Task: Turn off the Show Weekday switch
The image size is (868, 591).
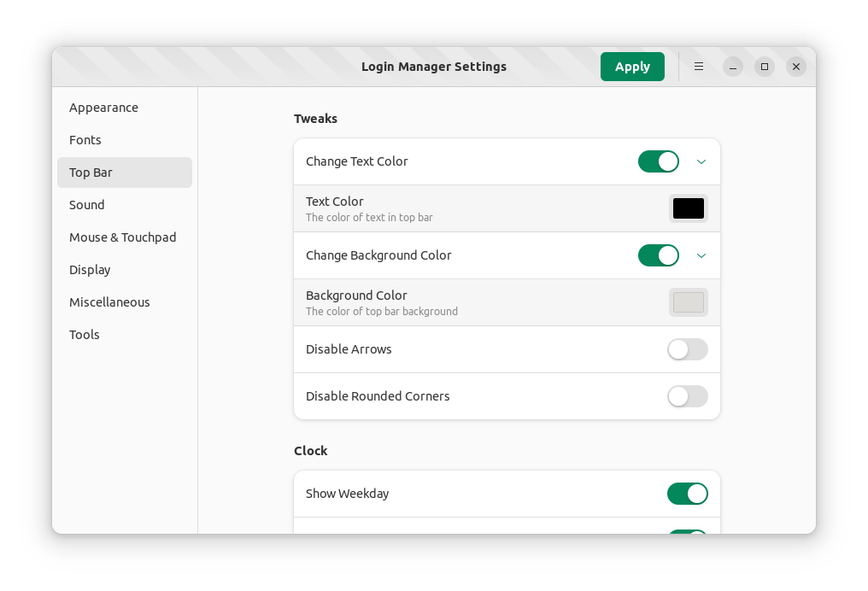Action: pos(687,494)
